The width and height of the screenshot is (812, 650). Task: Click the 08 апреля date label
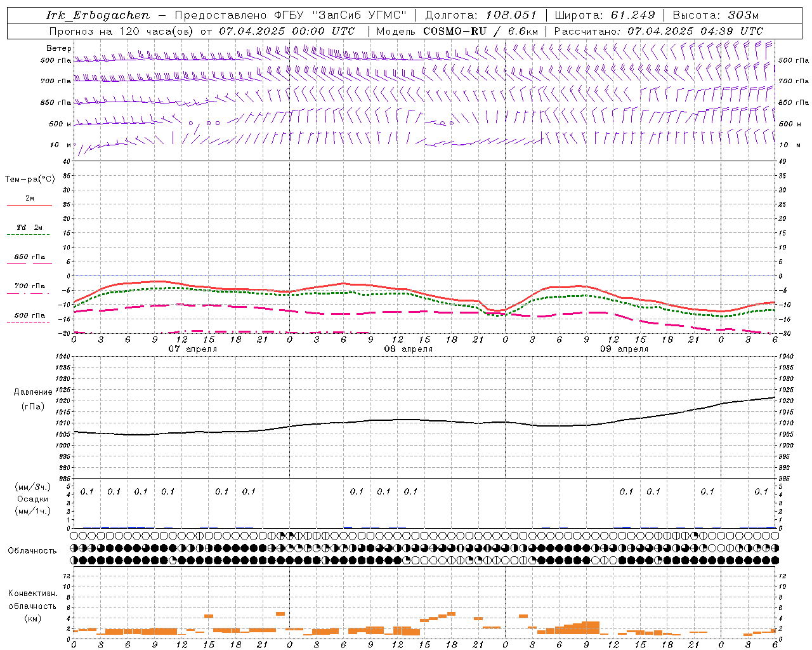point(408,349)
